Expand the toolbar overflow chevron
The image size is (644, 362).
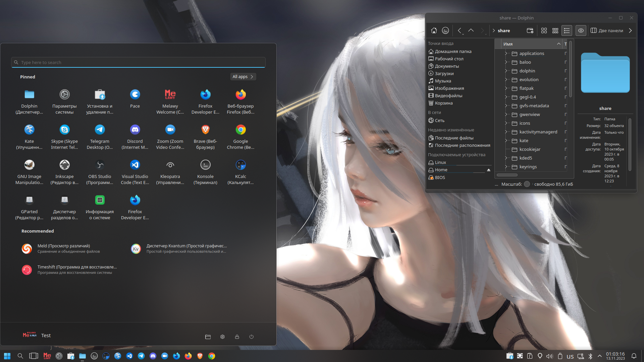[631, 31]
